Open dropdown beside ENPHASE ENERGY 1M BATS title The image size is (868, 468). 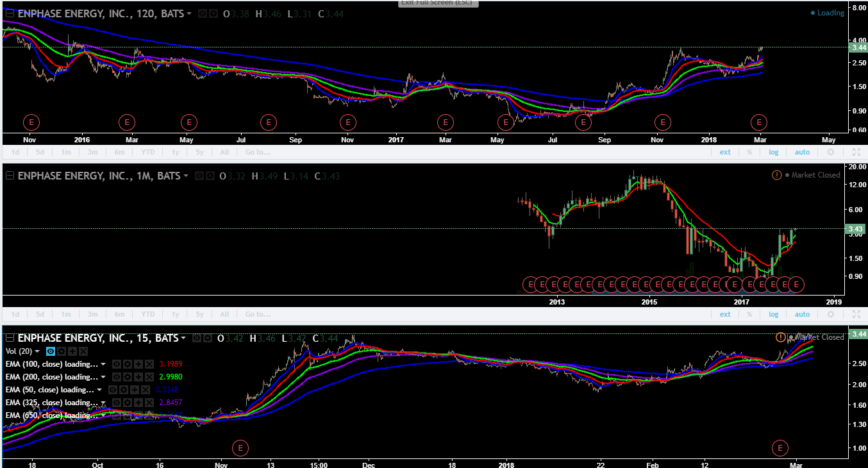pyautogui.click(x=186, y=176)
